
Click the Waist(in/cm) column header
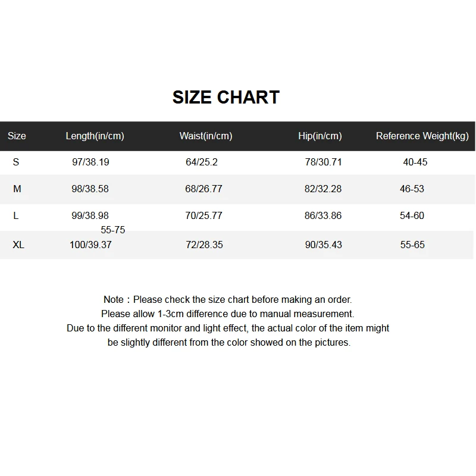pos(206,136)
